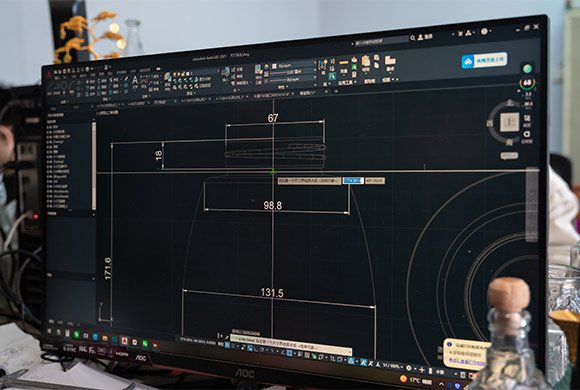
Task: Click the AutoCAD icon in Windows taskbar
Action: point(125,341)
